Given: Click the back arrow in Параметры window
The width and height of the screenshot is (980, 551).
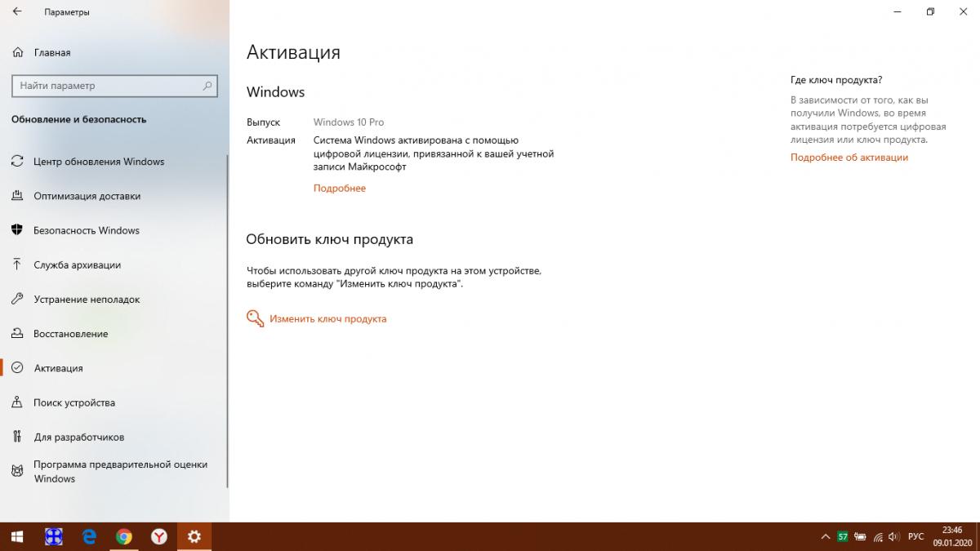Looking at the screenshot, I should 17,12.
